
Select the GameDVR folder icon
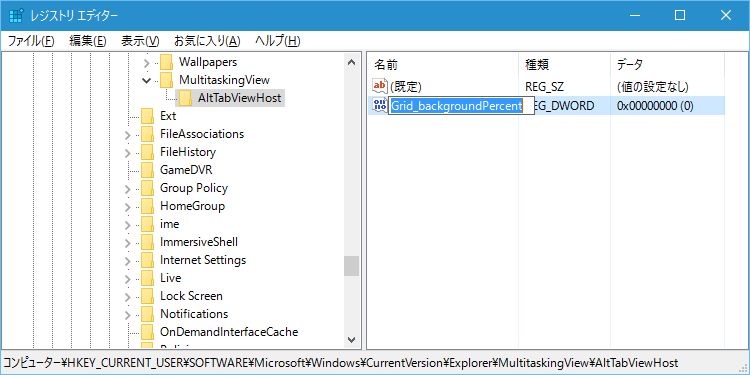[146, 170]
